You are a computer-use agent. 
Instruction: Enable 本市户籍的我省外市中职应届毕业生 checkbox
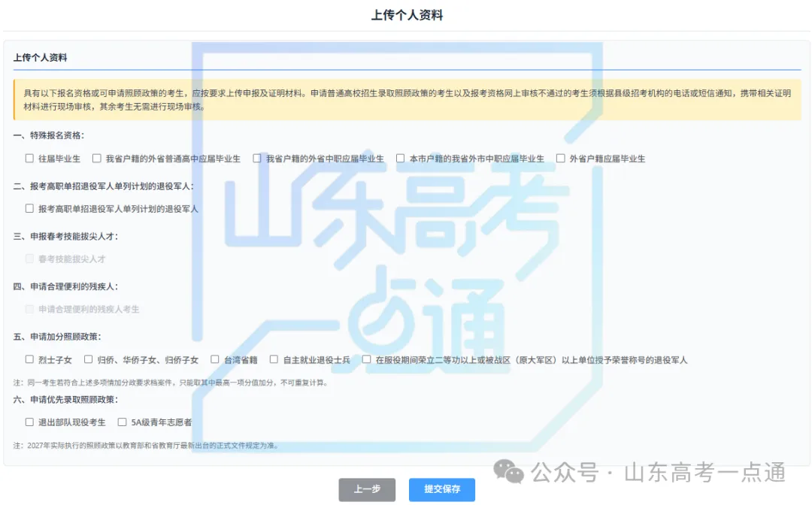point(400,159)
